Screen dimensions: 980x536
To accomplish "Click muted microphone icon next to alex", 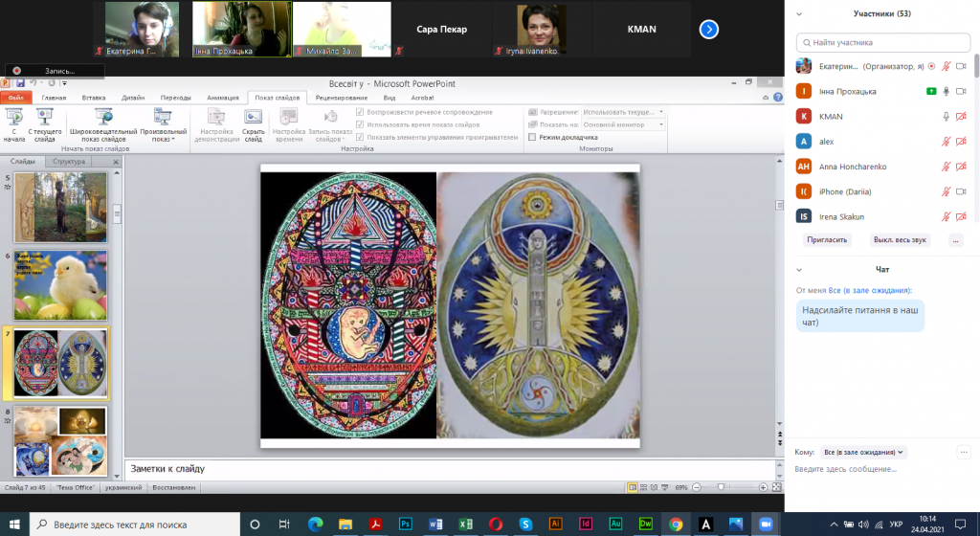I will pos(947,142).
